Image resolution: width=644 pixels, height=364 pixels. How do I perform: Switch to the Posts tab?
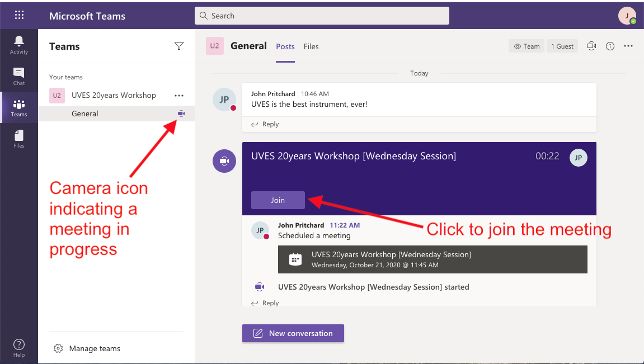[x=285, y=46]
